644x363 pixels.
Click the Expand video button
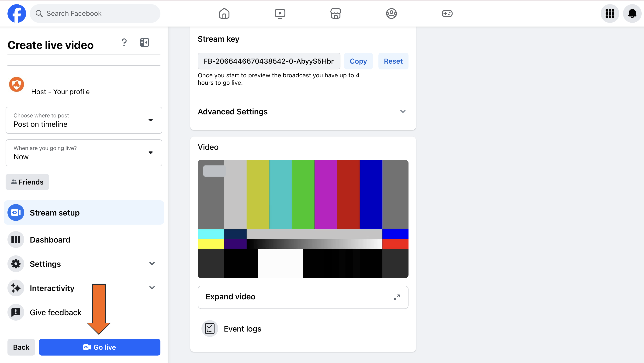[303, 297]
